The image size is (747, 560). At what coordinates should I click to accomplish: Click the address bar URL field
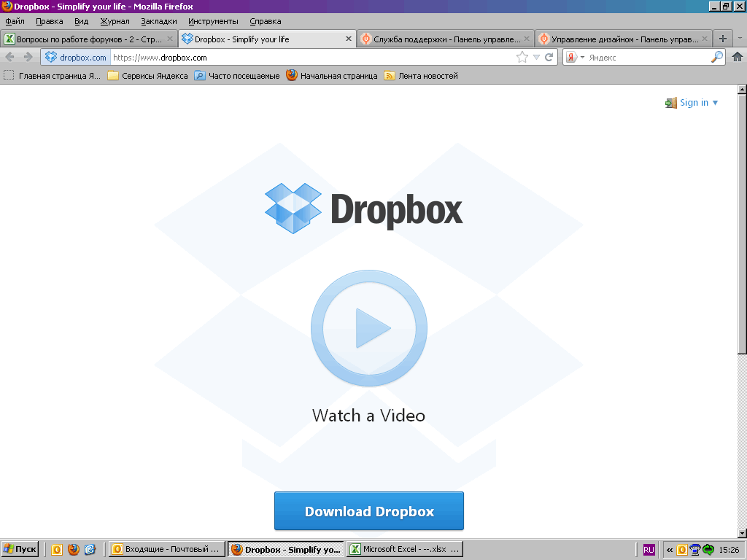pyautogui.click(x=312, y=57)
